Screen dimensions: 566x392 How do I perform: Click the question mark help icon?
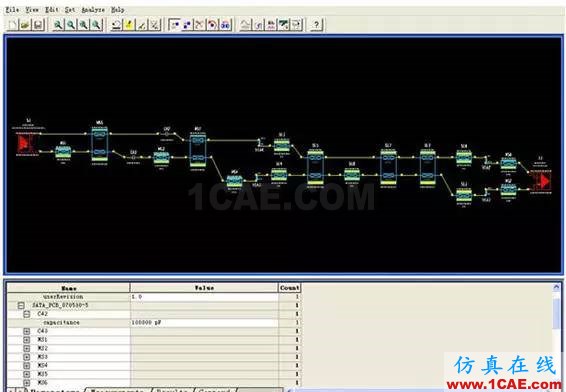pos(316,25)
